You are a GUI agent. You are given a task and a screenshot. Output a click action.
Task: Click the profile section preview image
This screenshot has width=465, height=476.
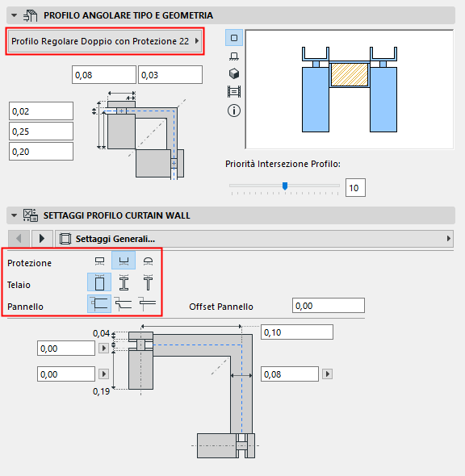click(350, 90)
